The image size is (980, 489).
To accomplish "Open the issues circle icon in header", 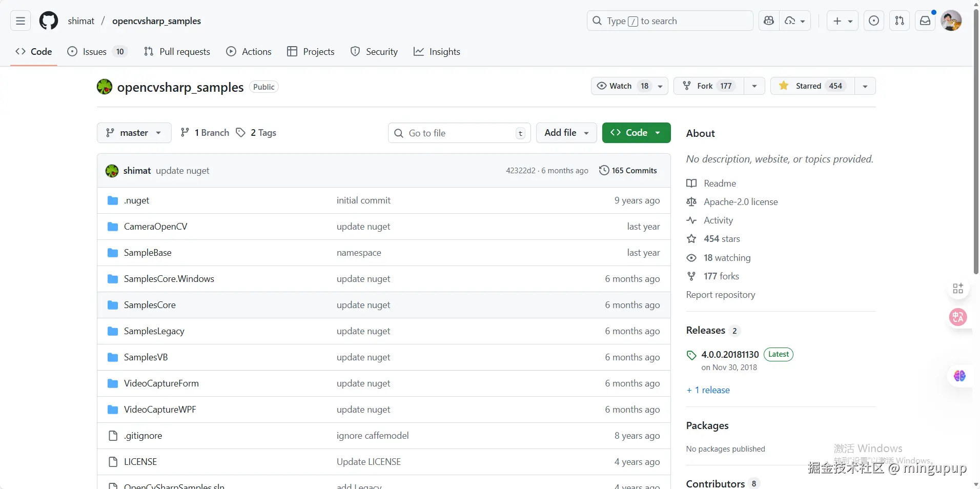I will click(874, 21).
